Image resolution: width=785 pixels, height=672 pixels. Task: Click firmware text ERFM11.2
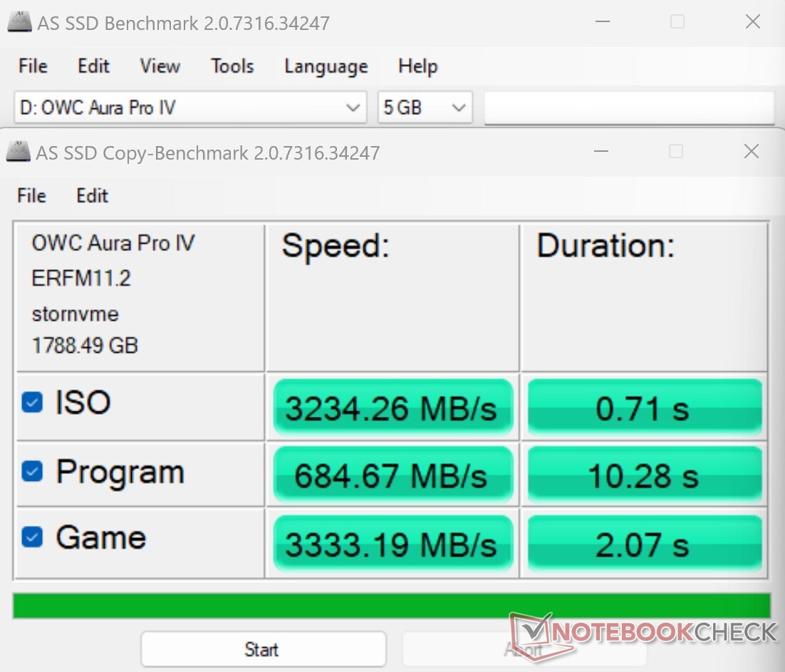[81, 278]
